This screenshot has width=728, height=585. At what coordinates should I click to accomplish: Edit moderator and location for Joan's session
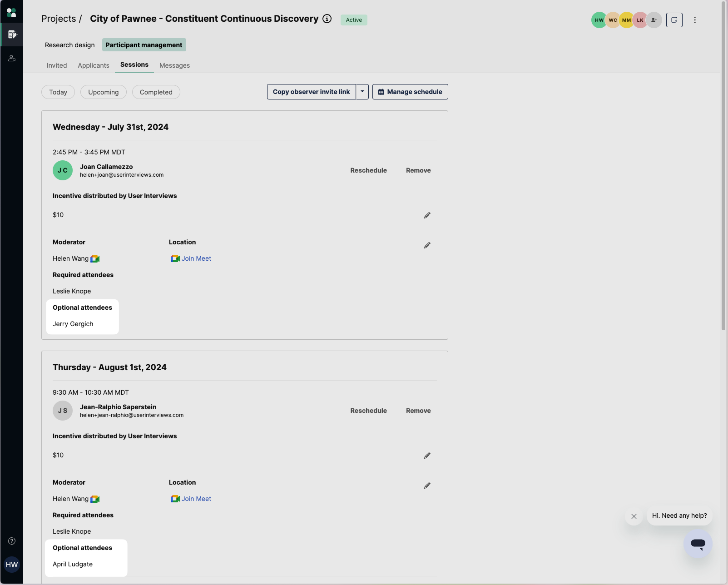[x=427, y=245]
